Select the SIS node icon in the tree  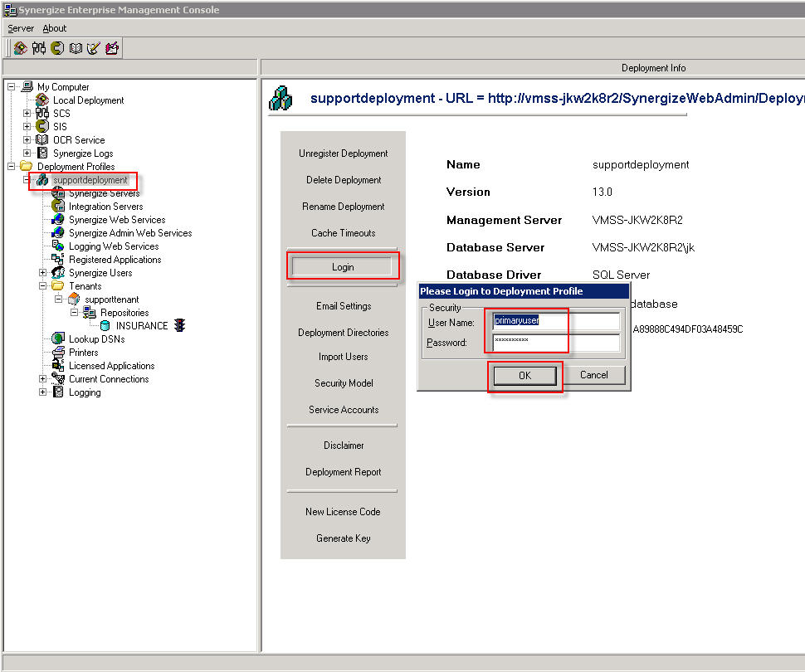pyautogui.click(x=42, y=126)
